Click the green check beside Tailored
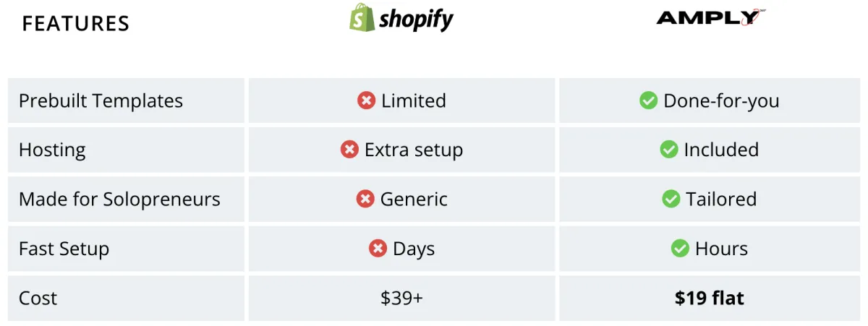Viewport: 868px width, 326px height. click(x=671, y=199)
